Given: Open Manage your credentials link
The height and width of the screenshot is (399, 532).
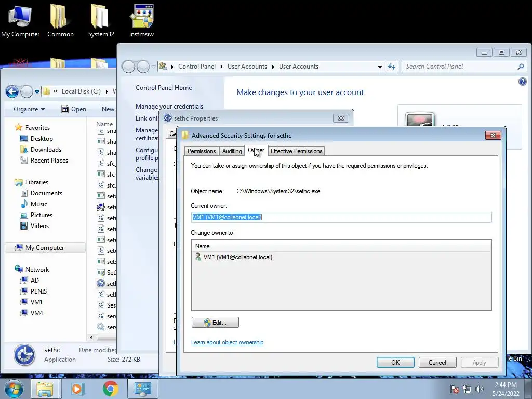Looking at the screenshot, I should click(x=169, y=106).
